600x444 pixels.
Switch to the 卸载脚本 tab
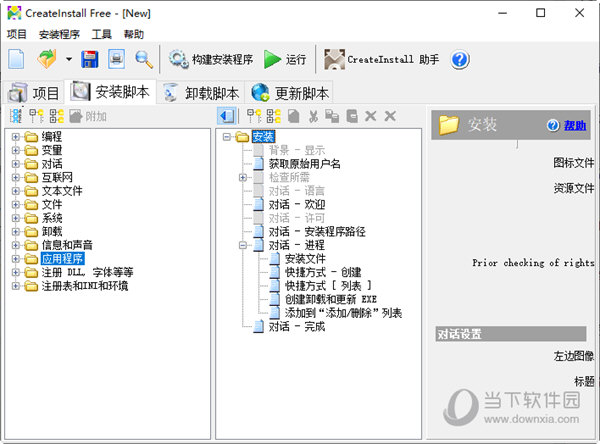point(201,93)
